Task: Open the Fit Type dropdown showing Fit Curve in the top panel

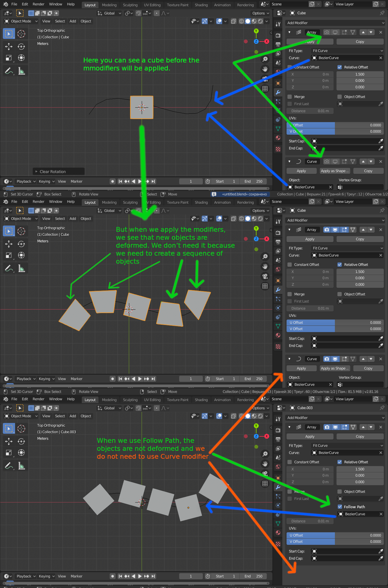Action: tap(347, 51)
